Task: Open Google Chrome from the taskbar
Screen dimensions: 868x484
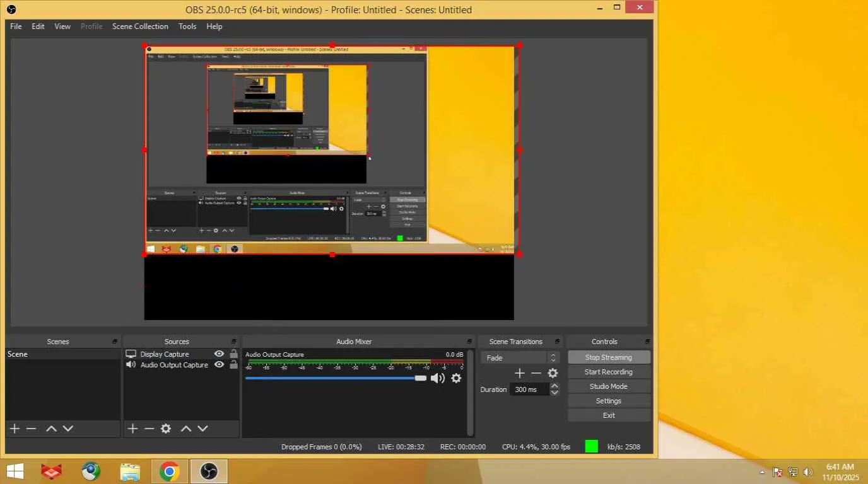Action: coord(169,471)
